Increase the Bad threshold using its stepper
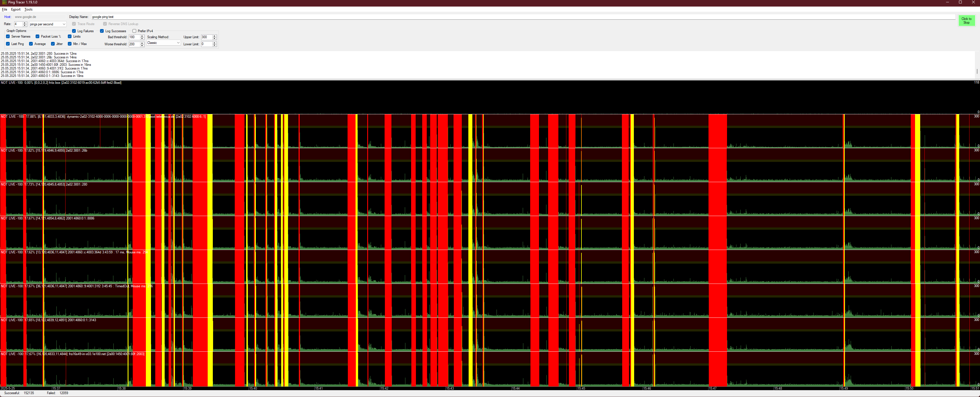Image resolution: width=980 pixels, height=397 pixels. click(x=142, y=35)
